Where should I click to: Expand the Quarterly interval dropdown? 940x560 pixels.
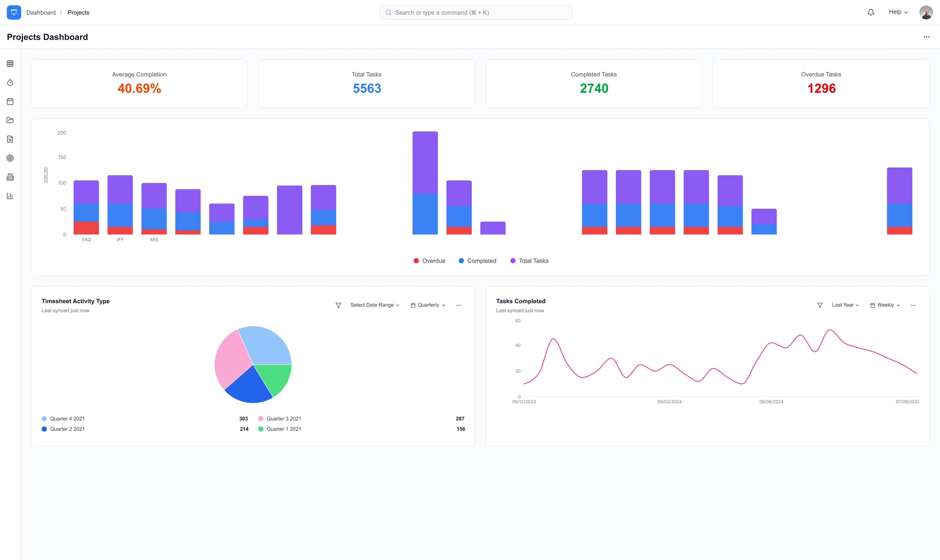coord(428,305)
